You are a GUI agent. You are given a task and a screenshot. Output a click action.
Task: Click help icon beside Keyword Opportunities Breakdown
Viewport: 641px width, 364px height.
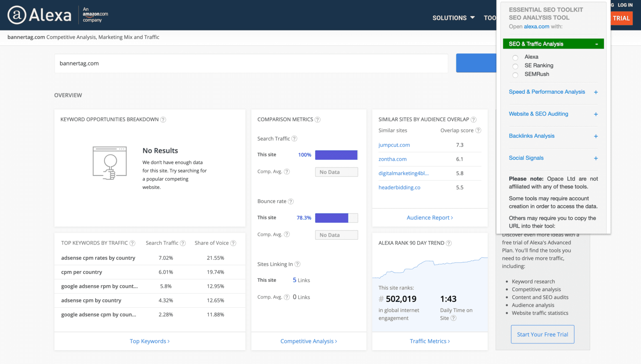click(x=163, y=120)
